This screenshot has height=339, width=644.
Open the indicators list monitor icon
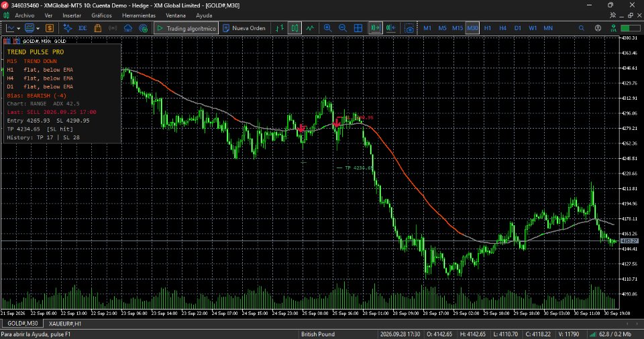[x=29, y=28]
